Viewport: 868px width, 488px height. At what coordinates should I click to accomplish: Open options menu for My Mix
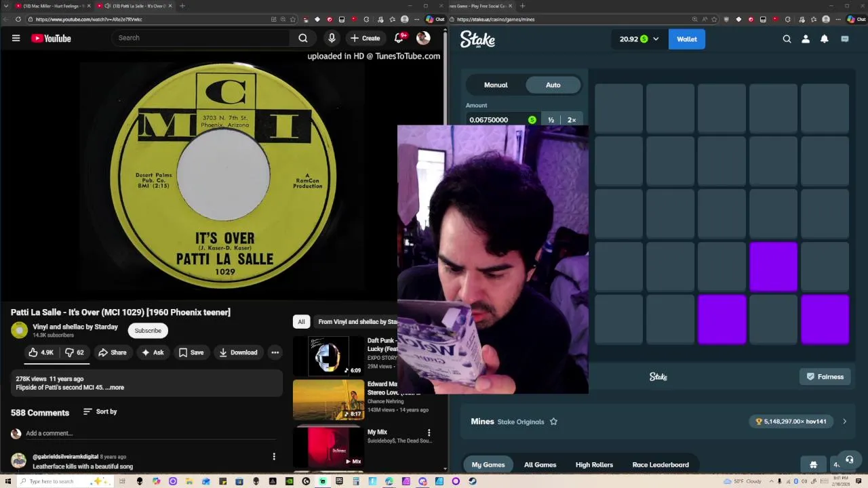pyautogui.click(x=429, y=432)
